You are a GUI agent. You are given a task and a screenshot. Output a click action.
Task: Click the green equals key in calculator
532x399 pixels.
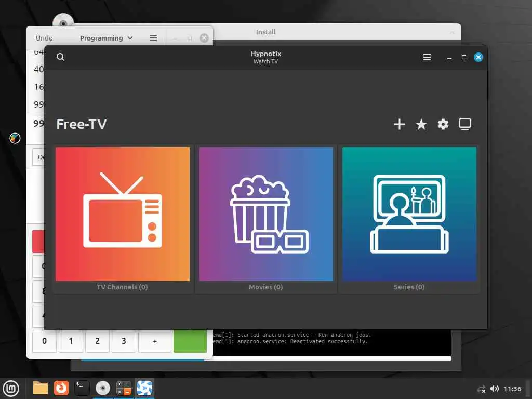[x=190, y=341]
